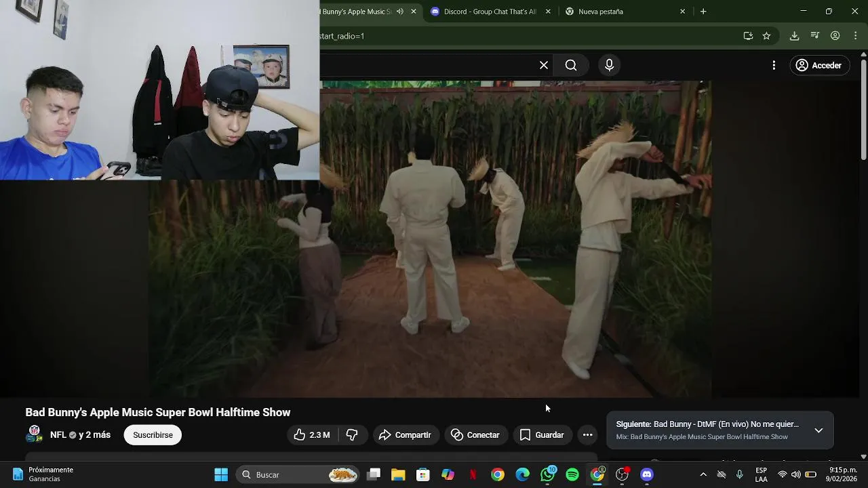Image resolution: width=868 pixels, height=488 pixels.
Task: Close the Bad Bunny's Apple Music tab
Action: [414, 12]
